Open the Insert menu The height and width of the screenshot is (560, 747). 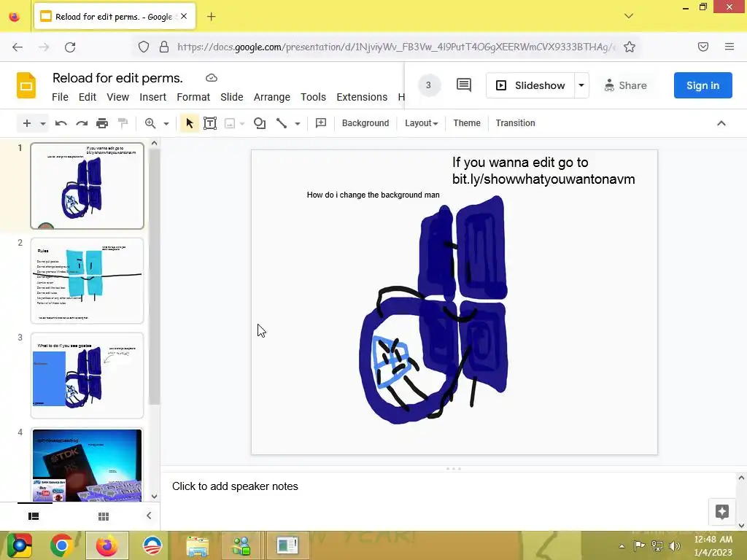pos(153,97)
